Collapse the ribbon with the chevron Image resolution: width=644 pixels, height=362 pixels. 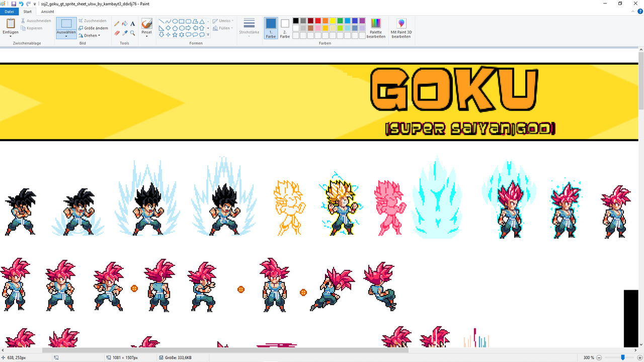[x=632, y=12]
